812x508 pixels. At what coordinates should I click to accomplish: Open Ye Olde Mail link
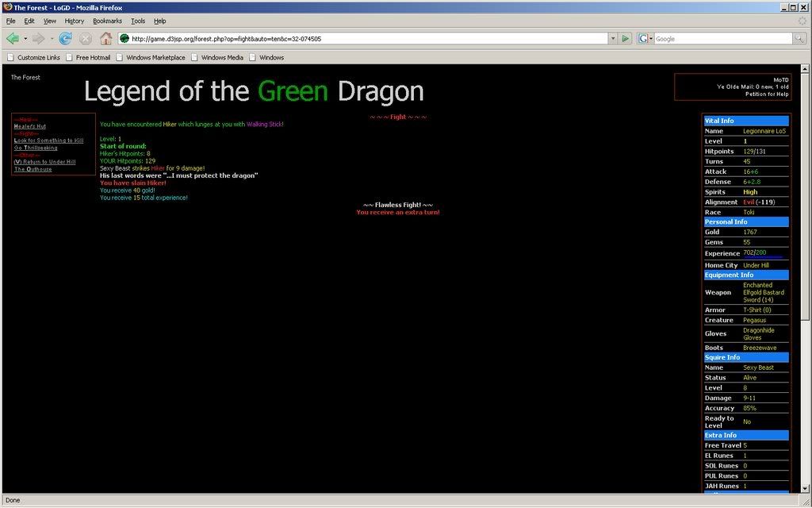[x=752, y=87]
